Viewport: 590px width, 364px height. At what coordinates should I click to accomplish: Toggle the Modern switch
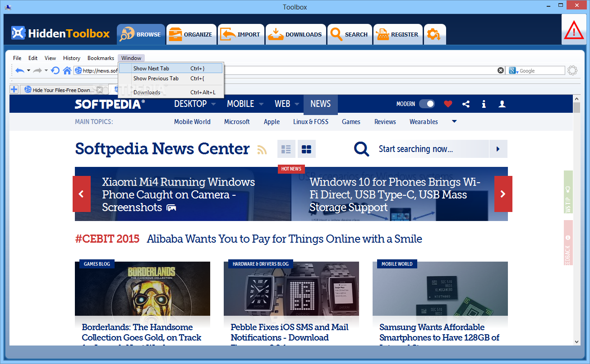pos(427,104)
